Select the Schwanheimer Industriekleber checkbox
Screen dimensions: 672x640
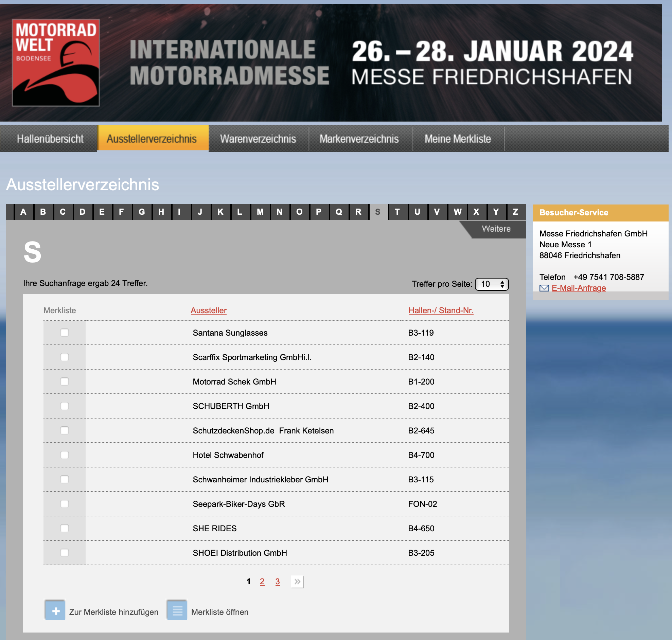coord(65,479)
